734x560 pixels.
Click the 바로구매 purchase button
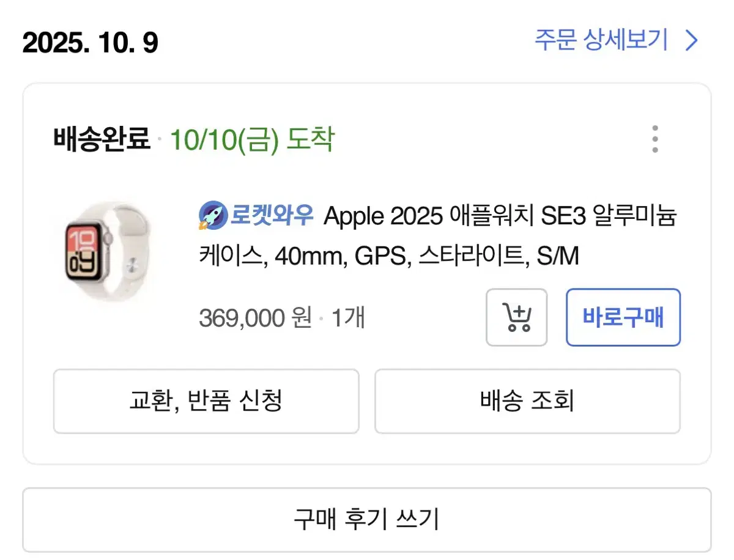point(623,317)
